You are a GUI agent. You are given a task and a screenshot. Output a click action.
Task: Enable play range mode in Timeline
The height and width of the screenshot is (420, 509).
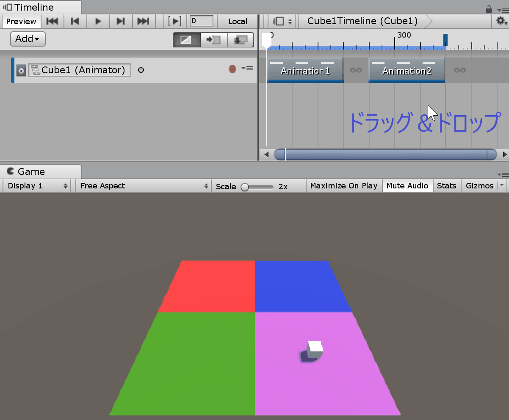(x=175, y=21)
